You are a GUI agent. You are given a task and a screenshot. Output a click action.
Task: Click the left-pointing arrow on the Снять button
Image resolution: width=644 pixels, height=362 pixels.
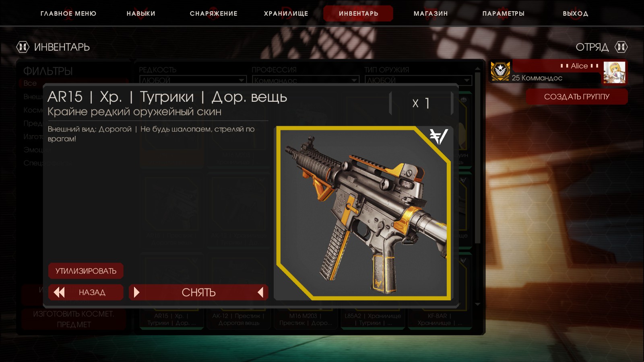click(260, 292)
